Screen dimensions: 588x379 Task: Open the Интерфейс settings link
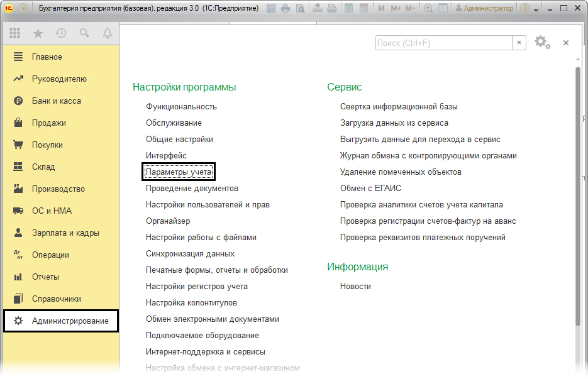coord(166,156)
